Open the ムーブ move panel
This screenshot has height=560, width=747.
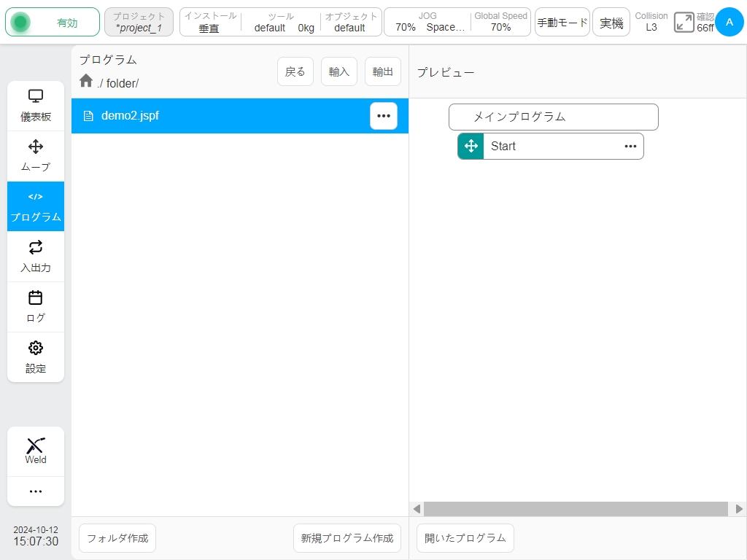[36, 156]
